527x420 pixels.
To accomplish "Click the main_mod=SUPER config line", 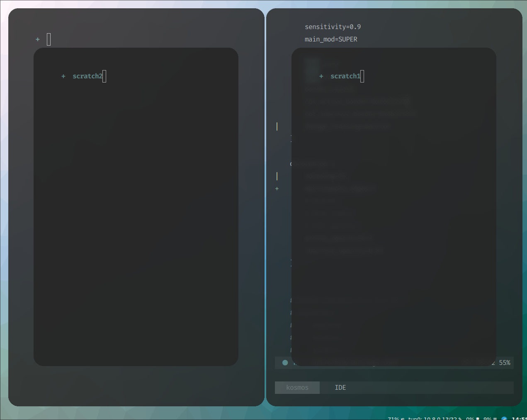I will point(330,39).
